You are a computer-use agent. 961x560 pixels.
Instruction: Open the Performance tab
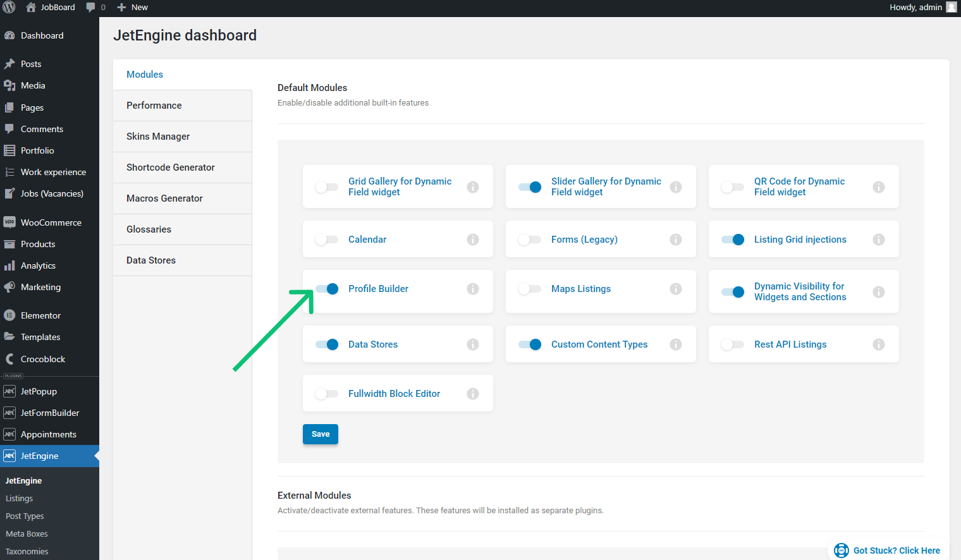(x=182, y=106)
